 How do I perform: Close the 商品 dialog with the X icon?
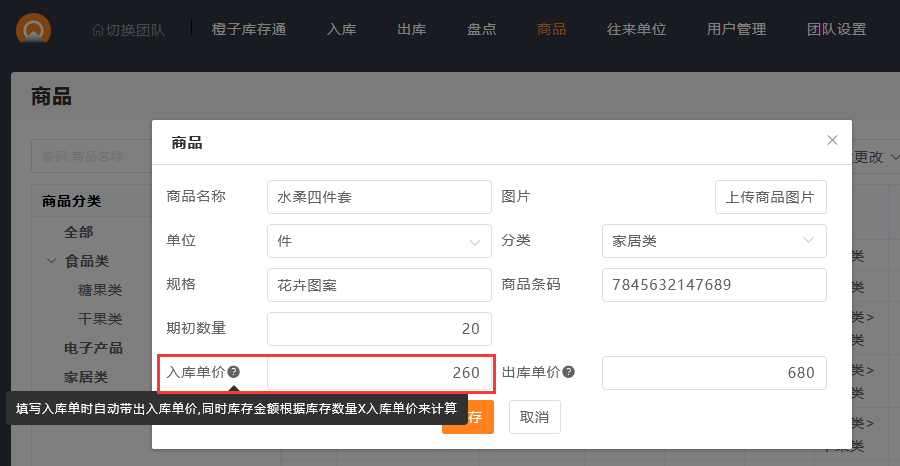(832, 140)
